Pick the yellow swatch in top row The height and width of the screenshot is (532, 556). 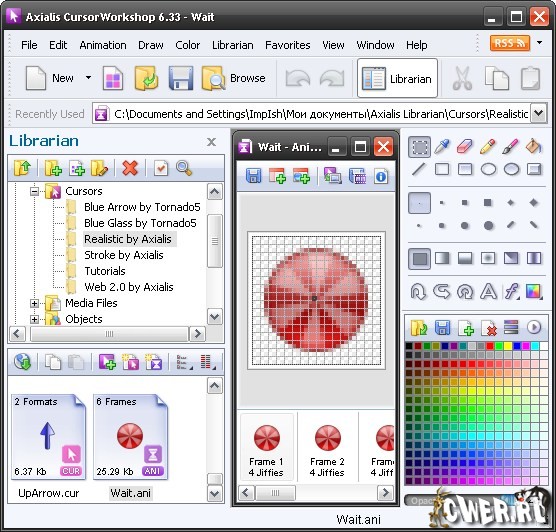pyautogui.click(x=508, y=346)
